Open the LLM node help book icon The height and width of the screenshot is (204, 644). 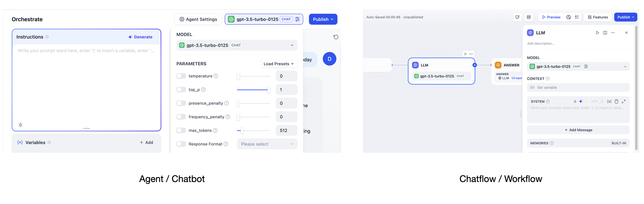pos(605,33)
